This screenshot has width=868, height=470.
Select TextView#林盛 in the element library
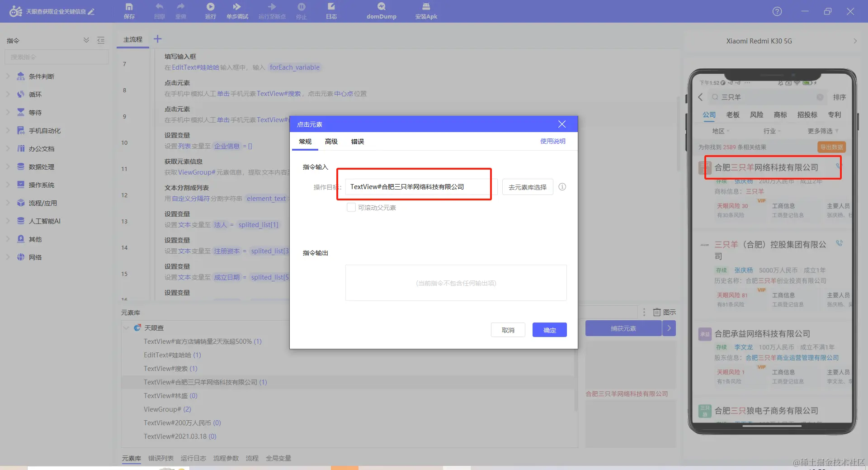click(x=170, y=396)
